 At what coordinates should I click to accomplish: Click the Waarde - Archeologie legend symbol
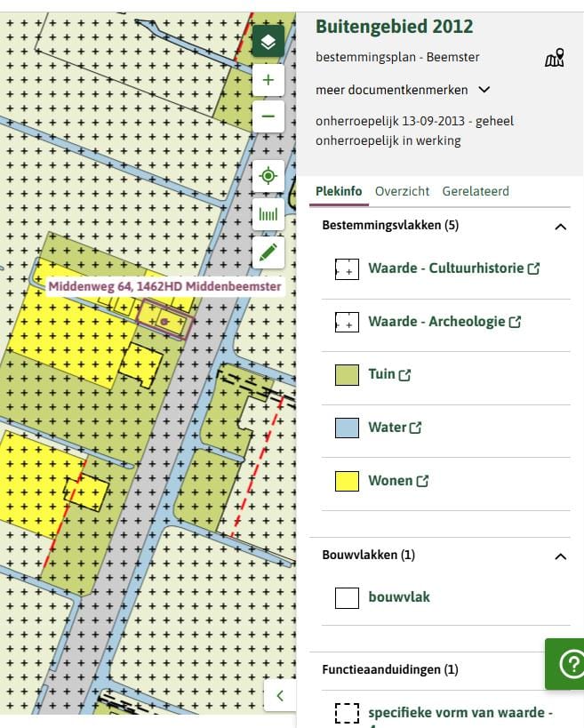coord(347,322)
